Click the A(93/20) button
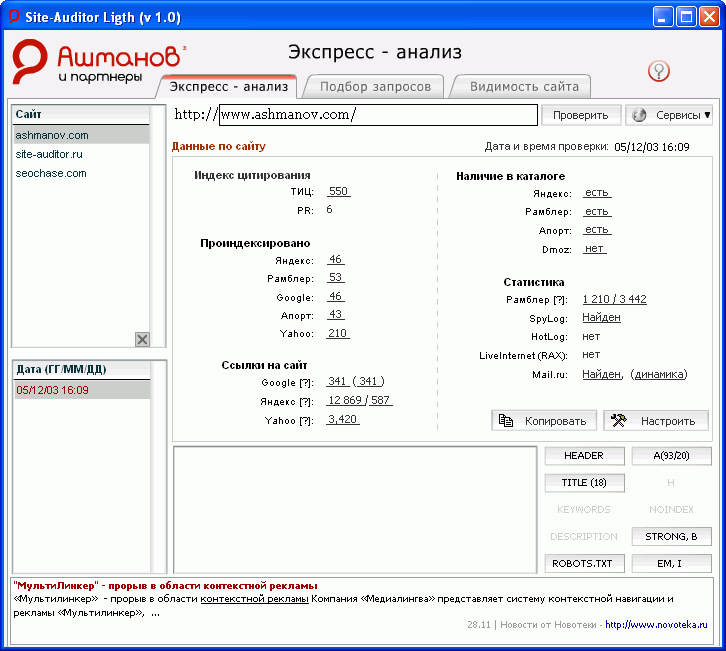Viewport: 726px width, 651px height. 671,456
